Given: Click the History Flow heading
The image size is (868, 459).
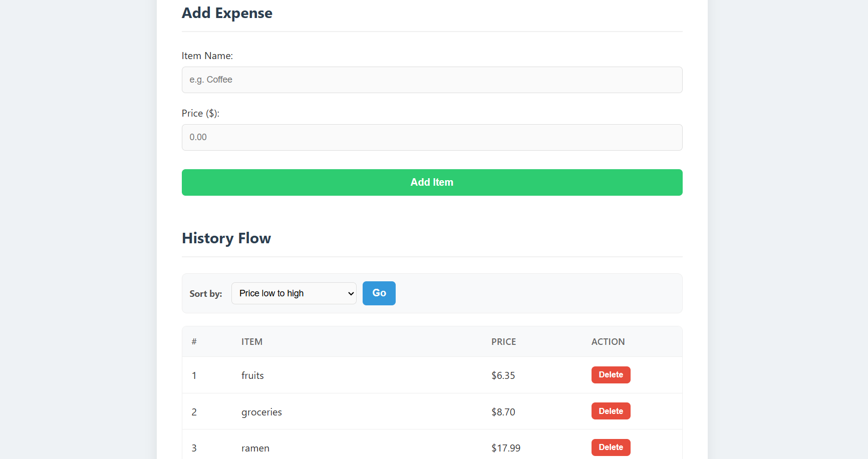Looking at the screenshot, I should [x=226, y=238].
